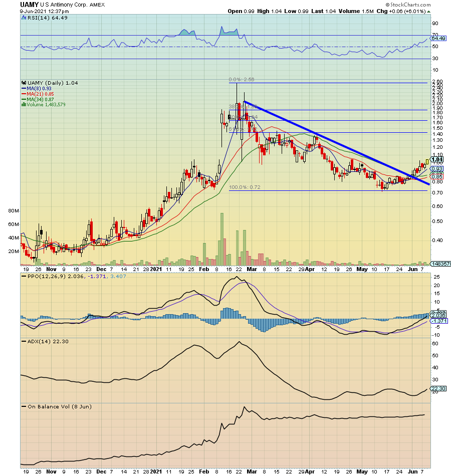Click the candlestick icon beside 'UAMY (Daily)'
Screen dimensions: 451x476
click(x=24, y=83)
